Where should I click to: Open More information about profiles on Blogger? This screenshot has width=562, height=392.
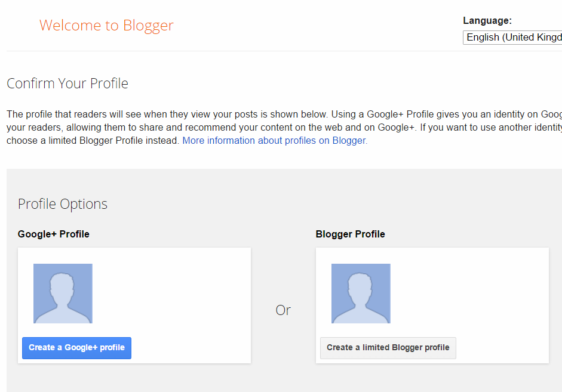(275, 141)
